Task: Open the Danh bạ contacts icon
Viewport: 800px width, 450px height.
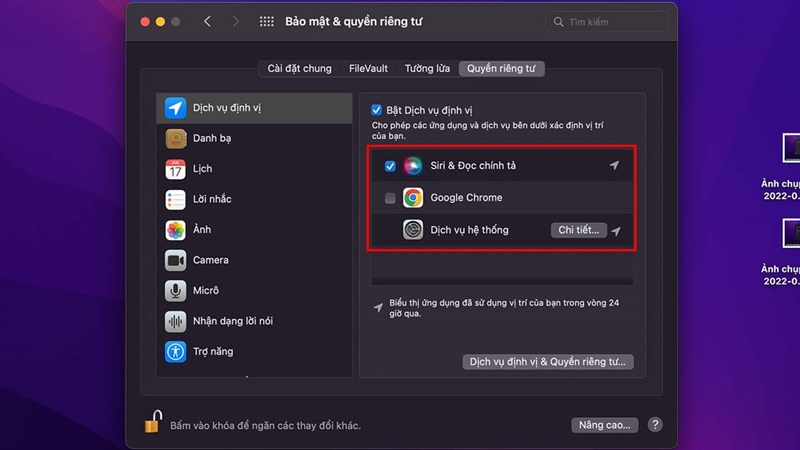Action: tap(175, 138)
